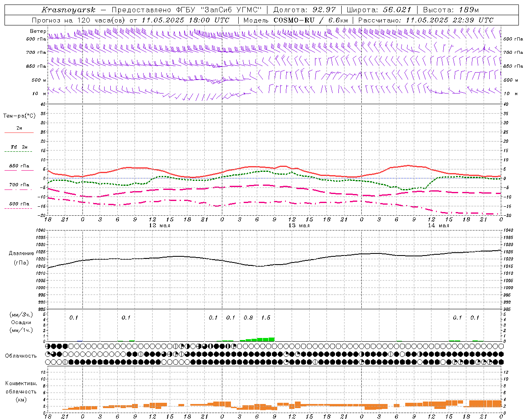Select the 'Давление' pressure label

[21, 253]
